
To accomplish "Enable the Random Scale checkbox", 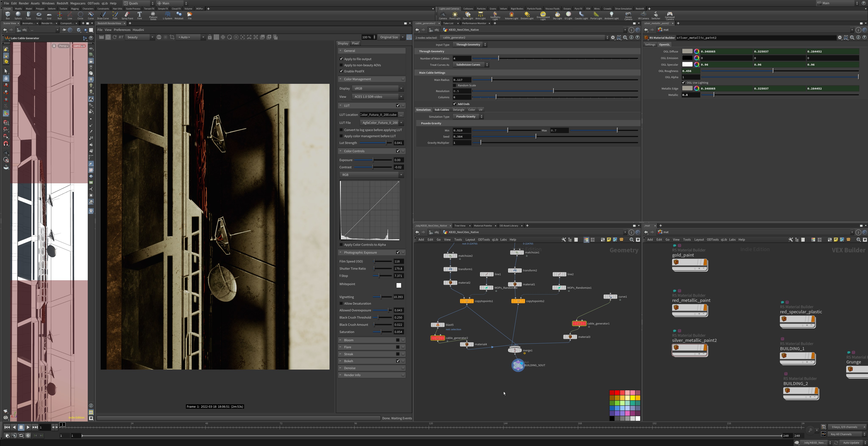I will click(455, 86).
